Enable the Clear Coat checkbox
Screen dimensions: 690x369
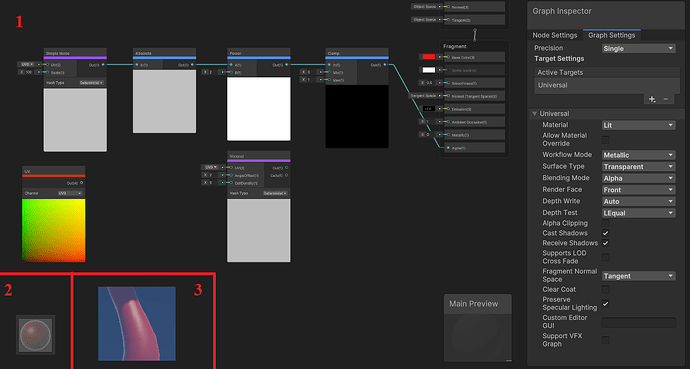[606, 289]
